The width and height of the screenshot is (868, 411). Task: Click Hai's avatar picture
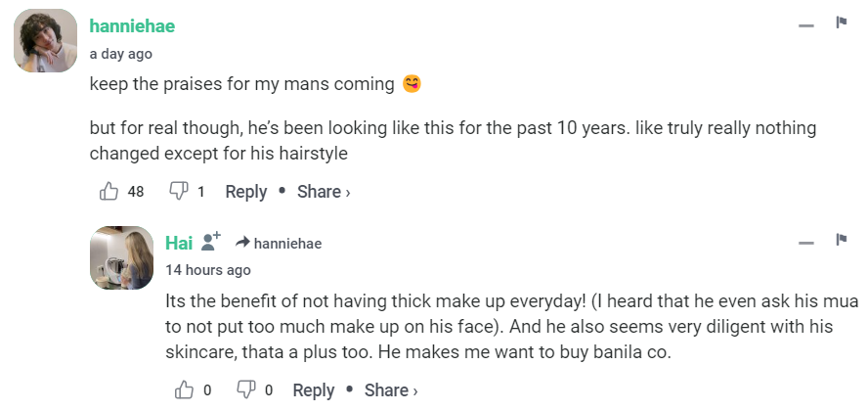tap(122, 258)
